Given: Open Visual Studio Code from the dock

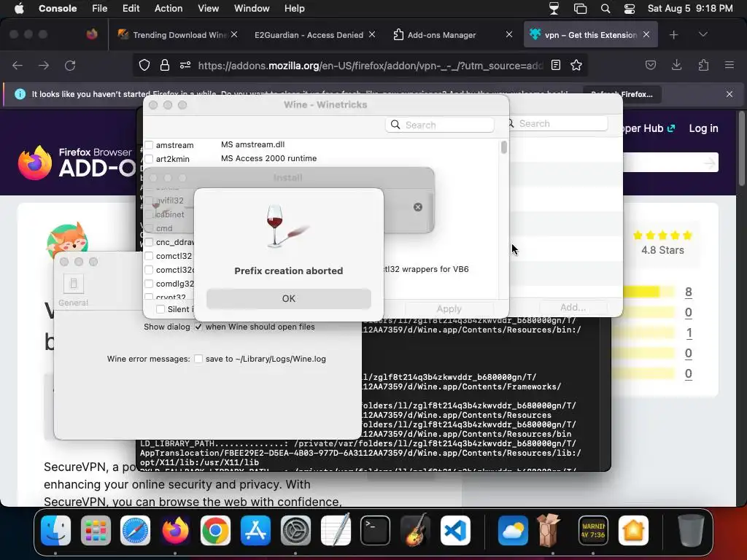Looking at the screenshot, I should coord(455,531).
